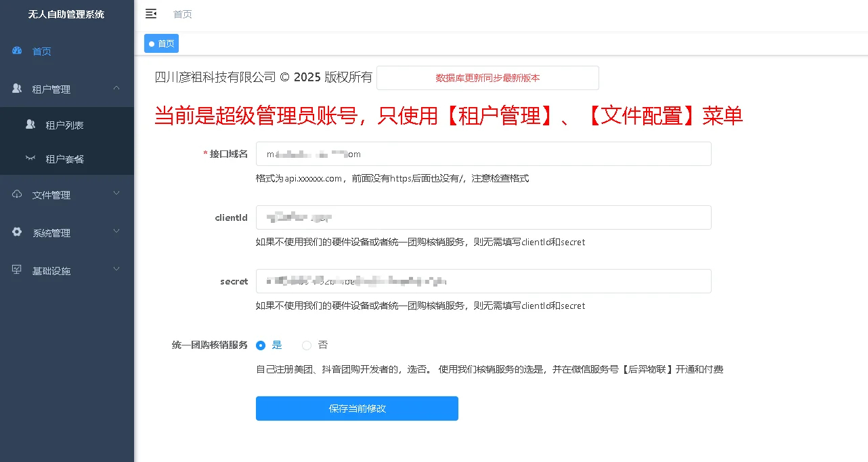Image resolution: width=868 pixels, height=462 pixels.
Task: Click the person icon next to 租户列表
Action: pyautogui.click(x=29, y=124)
